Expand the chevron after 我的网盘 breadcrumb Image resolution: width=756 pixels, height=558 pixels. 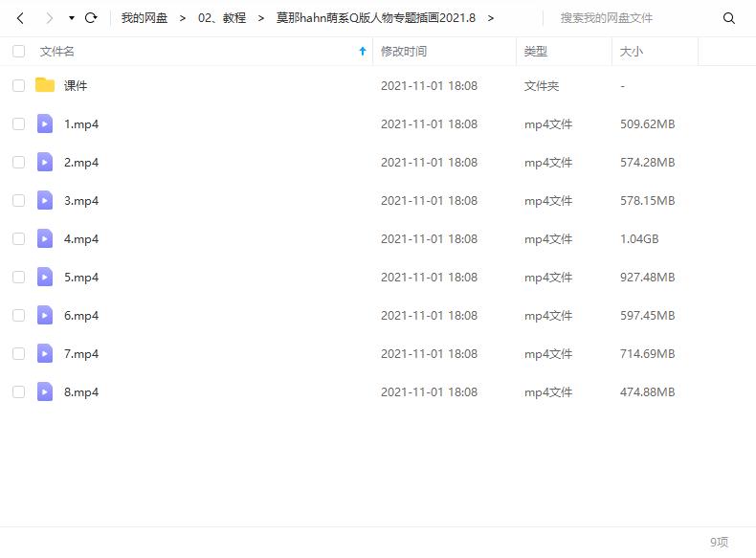182,18
